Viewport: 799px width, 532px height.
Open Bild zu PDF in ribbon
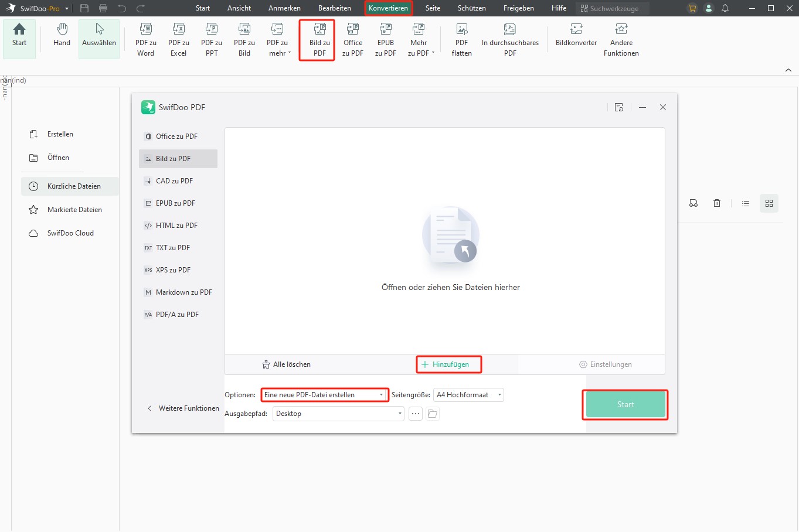319,40
